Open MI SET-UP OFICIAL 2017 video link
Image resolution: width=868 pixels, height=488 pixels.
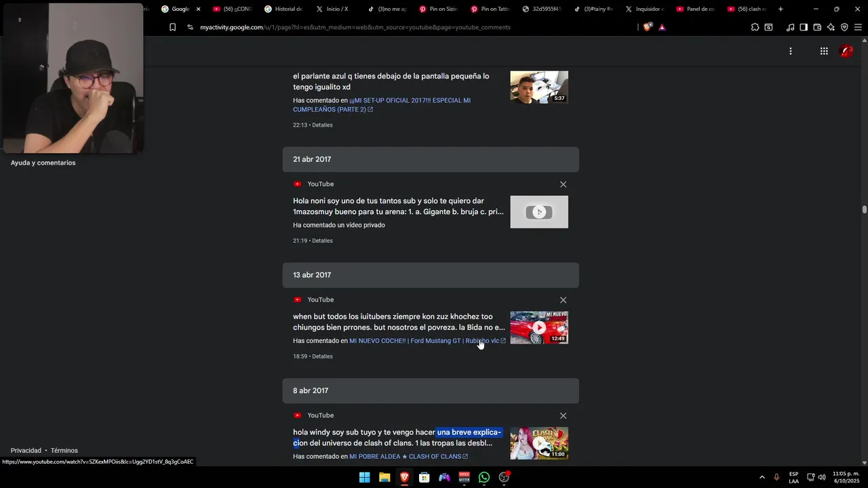[382, 104]
